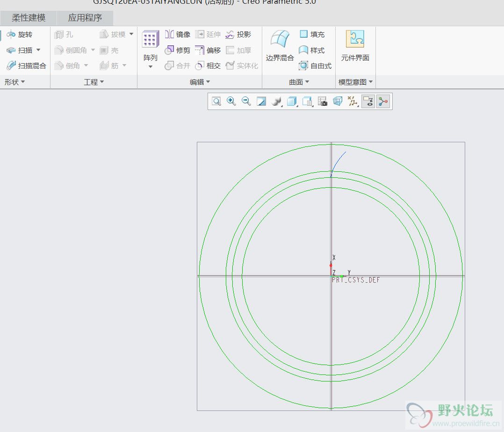
Task: Open datum display filters
Action: (x=353, y=101)
